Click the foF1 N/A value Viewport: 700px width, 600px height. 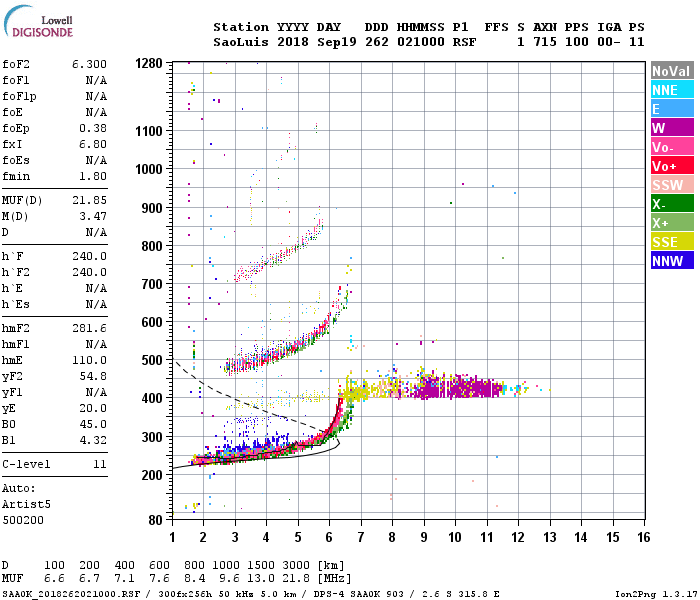tap(96, 80)
